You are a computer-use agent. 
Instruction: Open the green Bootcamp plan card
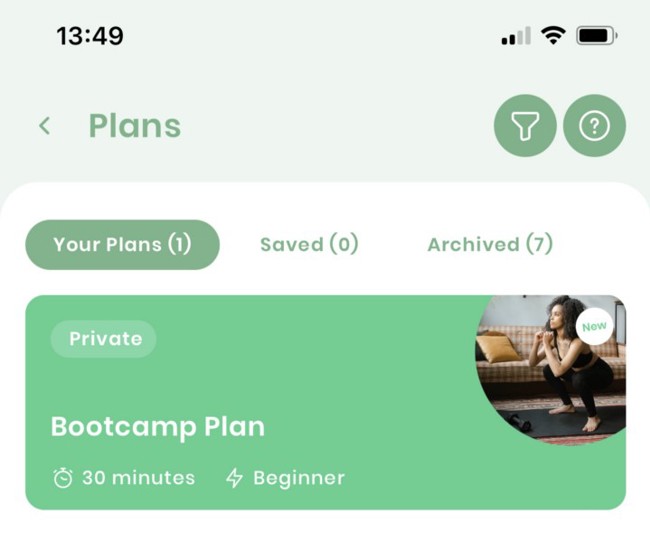[325, 402]
